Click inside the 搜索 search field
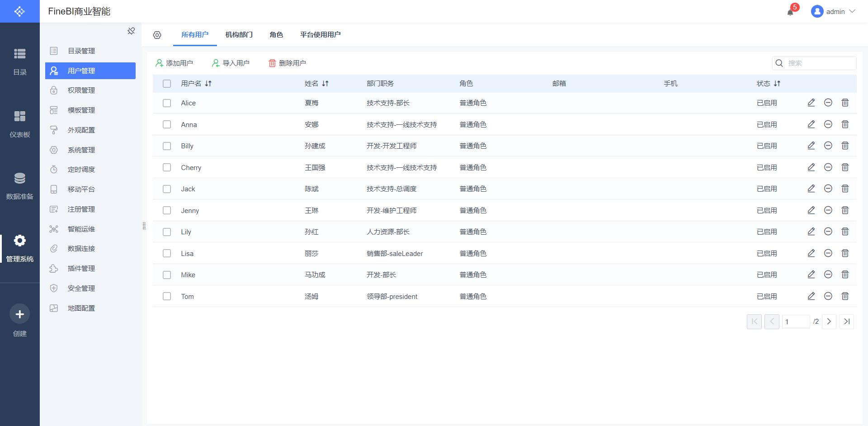This screenshot has width=868, height=426. click(814, 63)
